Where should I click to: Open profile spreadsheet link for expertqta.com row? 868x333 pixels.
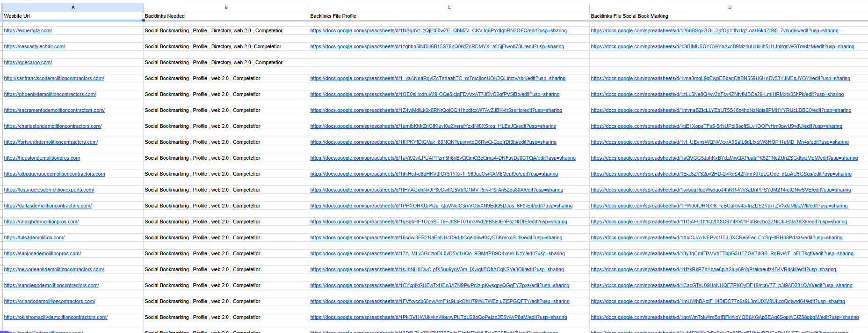click(438, 31)
